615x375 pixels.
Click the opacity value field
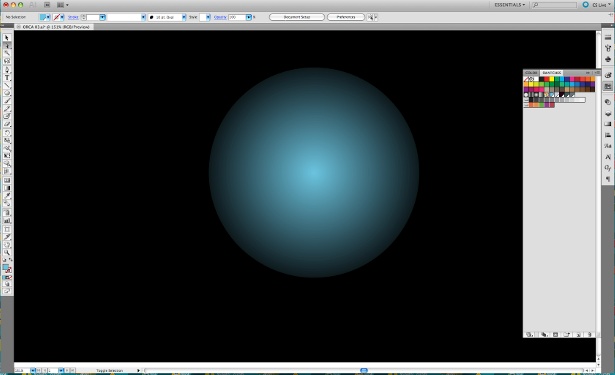click(x=237, y=17)
